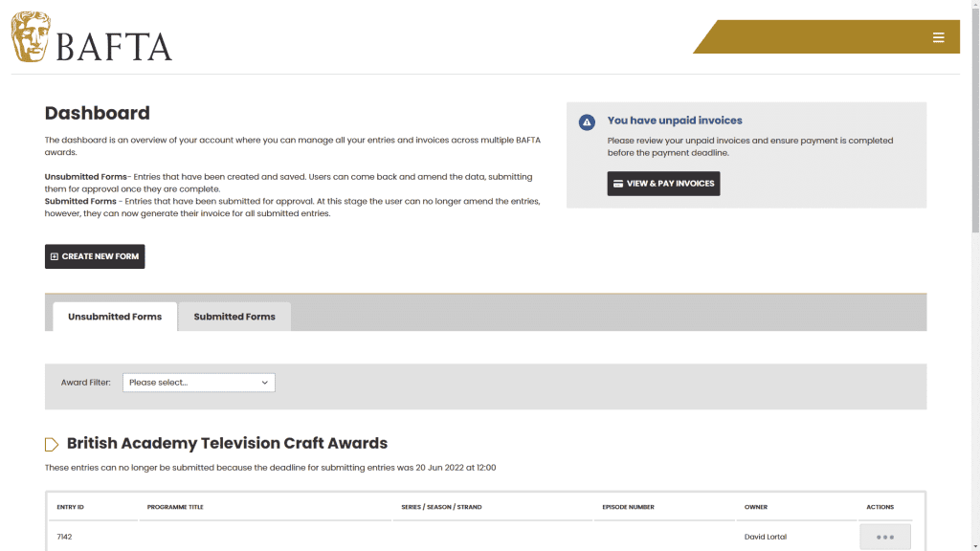The image size is (980, 551).
Task: Click the card icon on View & Pay Invoices
Action: click(x=618, y=184)
